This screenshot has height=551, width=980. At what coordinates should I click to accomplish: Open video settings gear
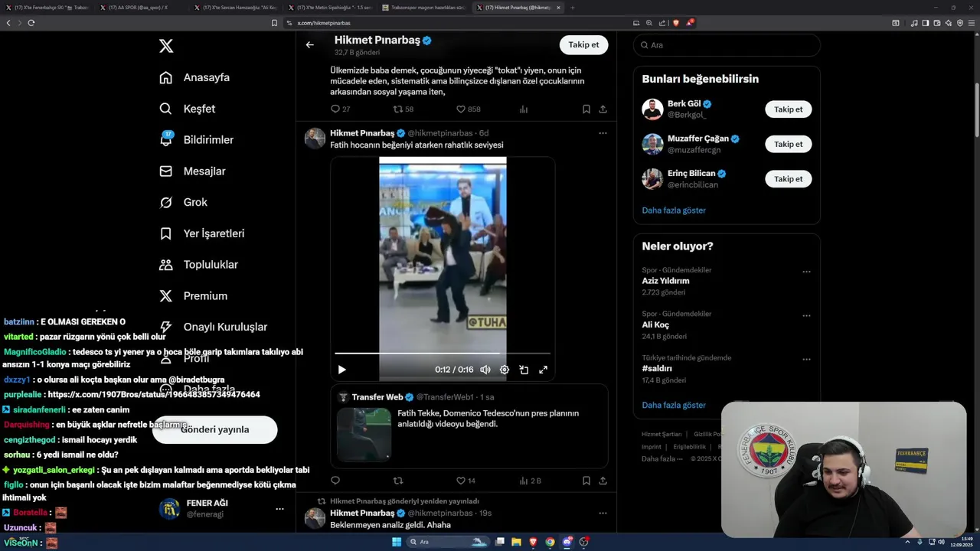504,370
